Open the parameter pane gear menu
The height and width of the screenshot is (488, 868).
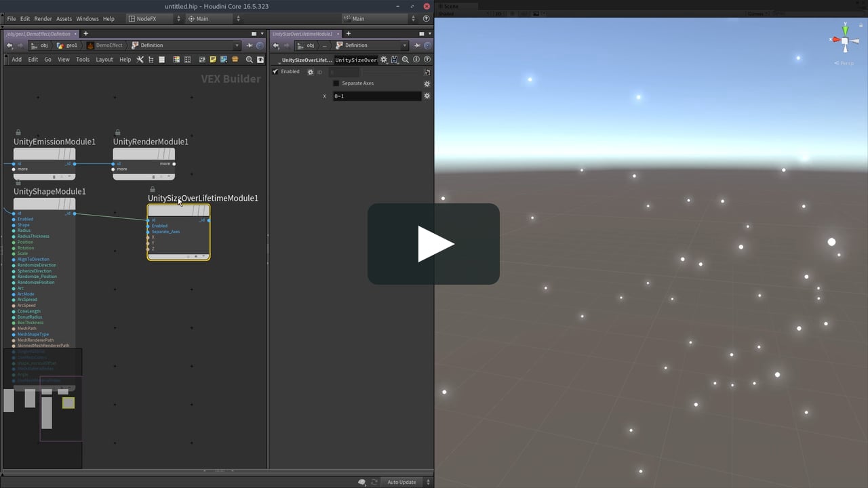(384, 60)
